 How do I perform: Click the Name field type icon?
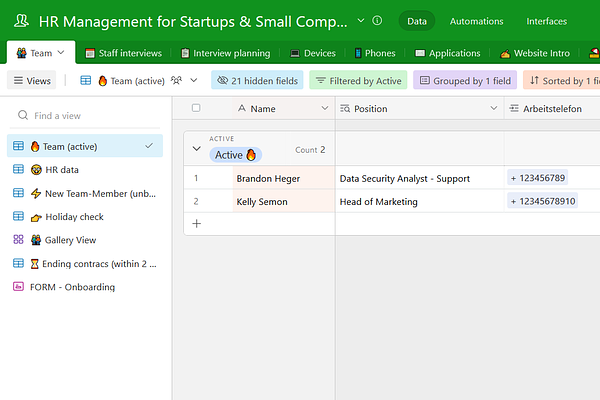242,108
